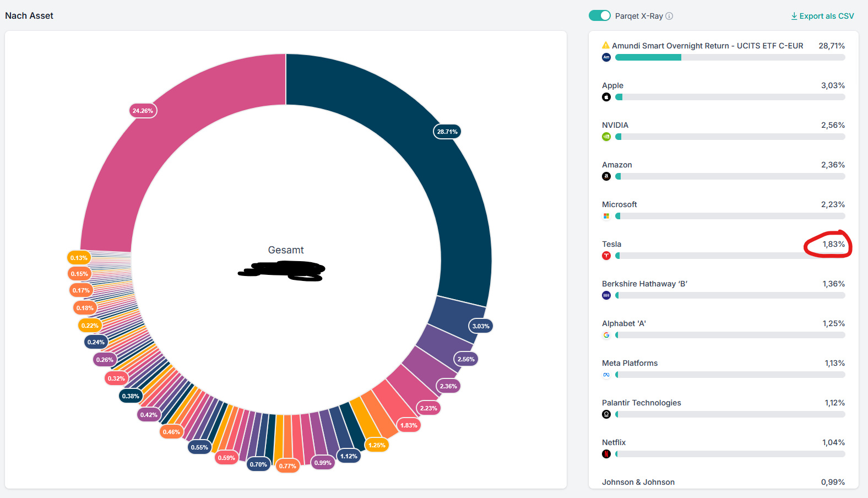Click the Netflix logo icon

(x=606, y=454)
